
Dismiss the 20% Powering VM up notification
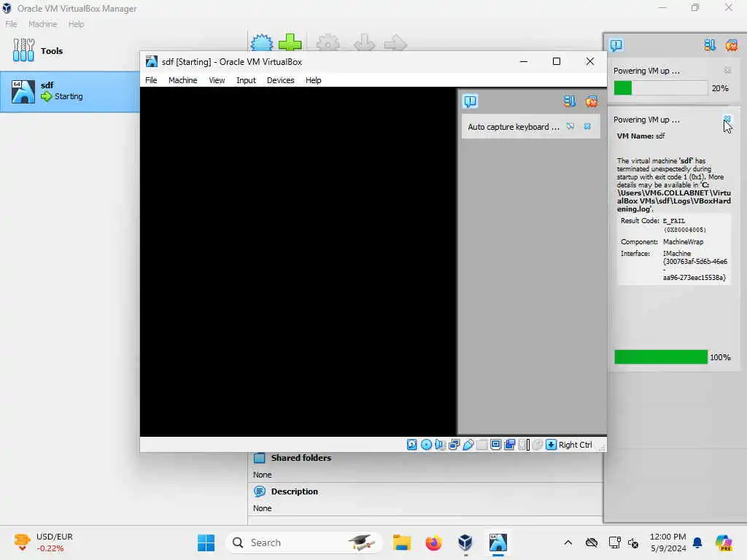point(727,71)
